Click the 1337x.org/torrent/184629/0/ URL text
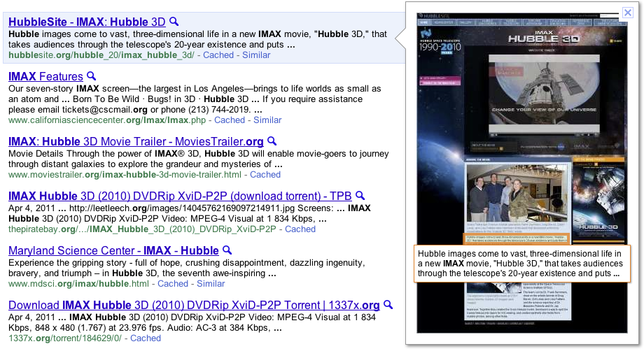 [65, 338]
